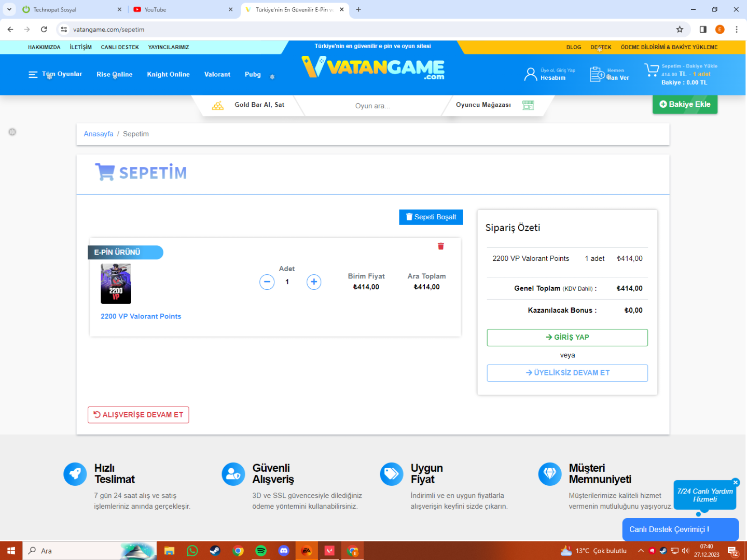Close the YouTube tab
The width and height of the screenshot is (747, 560).
[231, 9]
